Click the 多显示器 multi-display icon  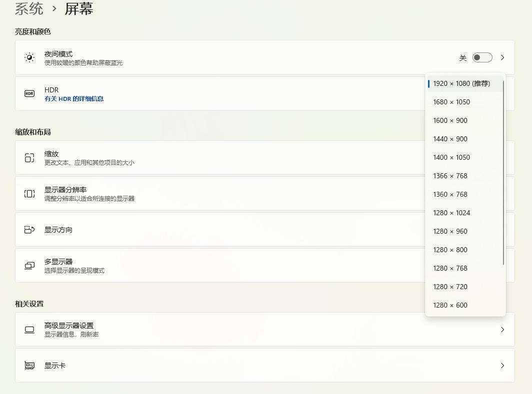pyautogui.click(x=29, y=265)
